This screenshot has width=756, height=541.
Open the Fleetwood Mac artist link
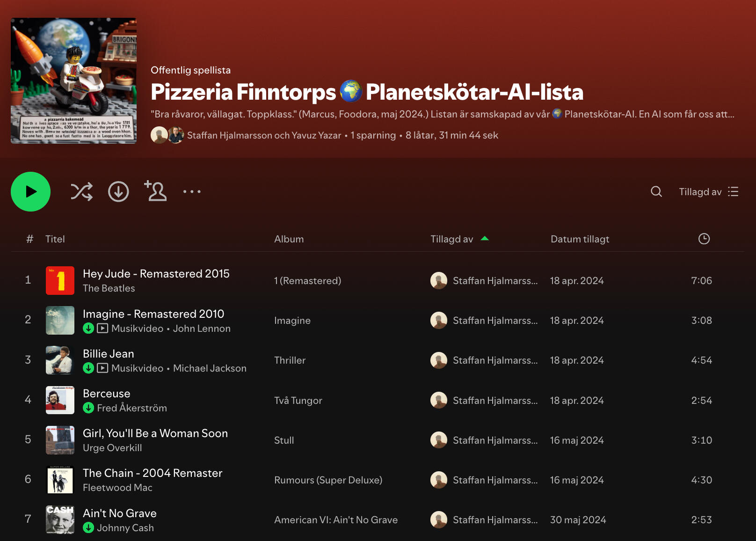pyautogui.click(x=117, y=488)
